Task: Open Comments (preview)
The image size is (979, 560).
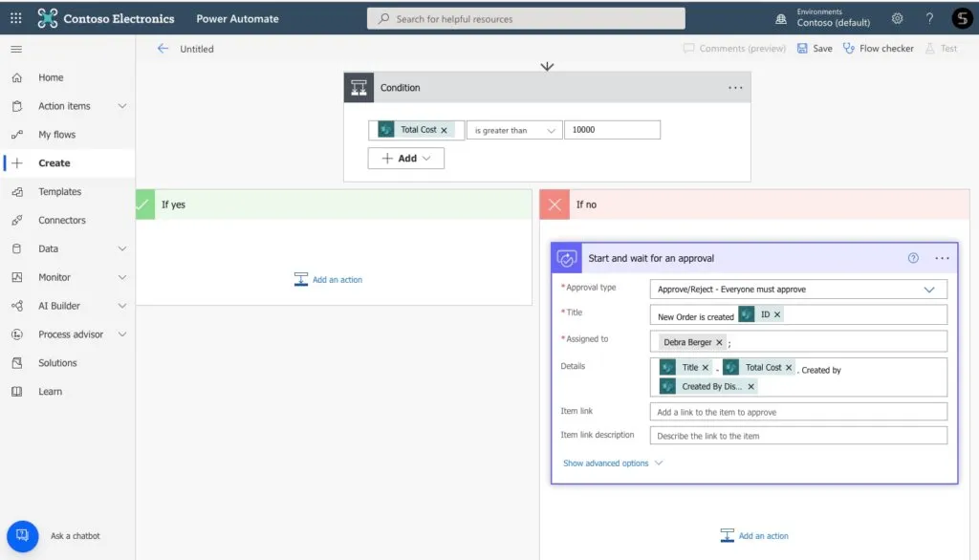Action: coord(734,48)
